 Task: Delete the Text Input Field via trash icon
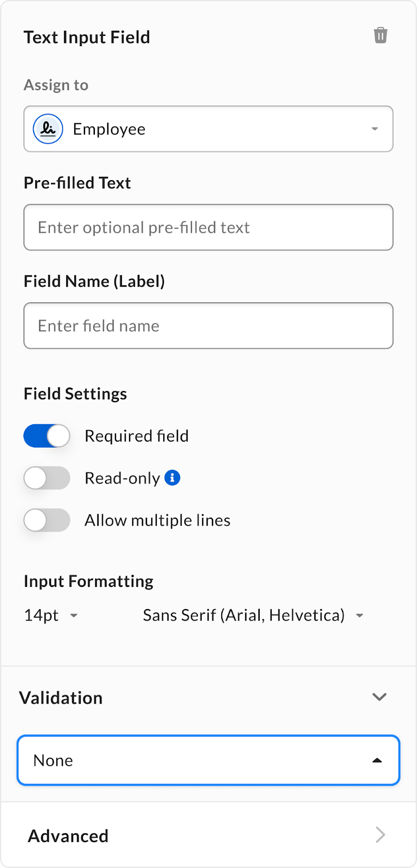click(381, 35)
